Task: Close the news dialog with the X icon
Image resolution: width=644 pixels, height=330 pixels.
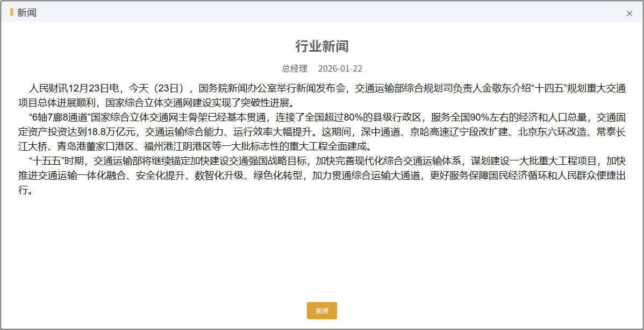Action: pos(629,13)
